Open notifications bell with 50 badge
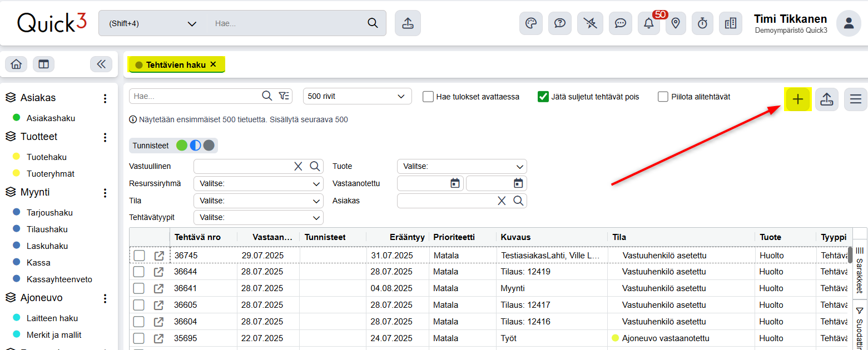The height and width of the screenshot is (350, 868). (x=648, y=23)
